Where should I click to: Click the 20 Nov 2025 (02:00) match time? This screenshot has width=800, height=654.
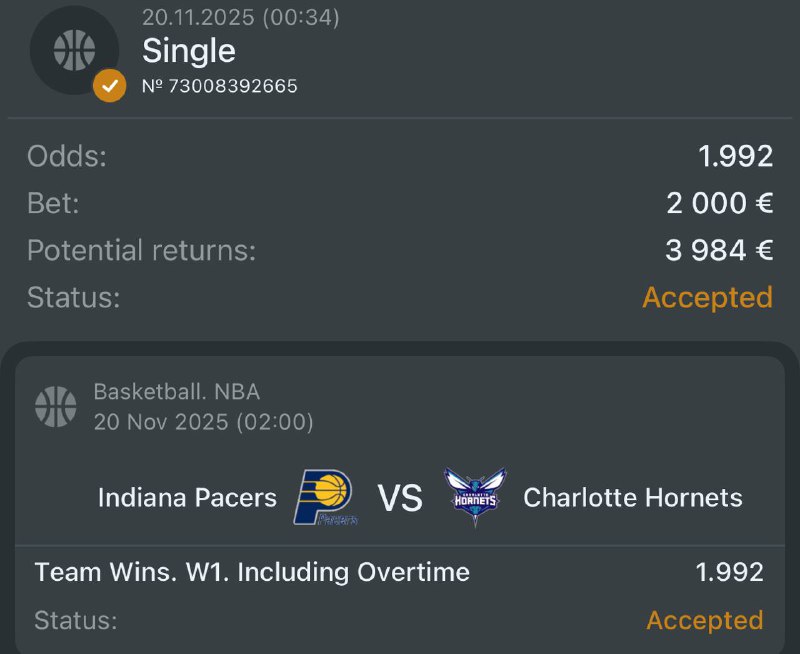pyautogui.click(x=204, y=422)
